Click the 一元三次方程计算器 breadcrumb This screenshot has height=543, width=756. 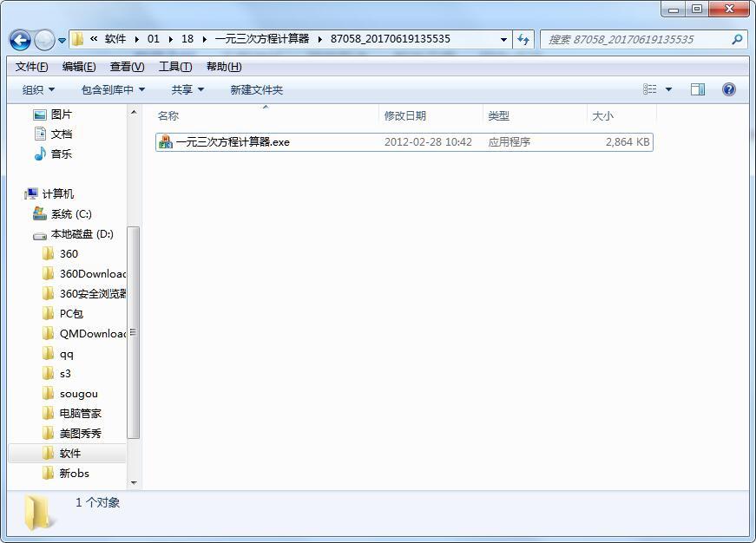pos(262,39)
